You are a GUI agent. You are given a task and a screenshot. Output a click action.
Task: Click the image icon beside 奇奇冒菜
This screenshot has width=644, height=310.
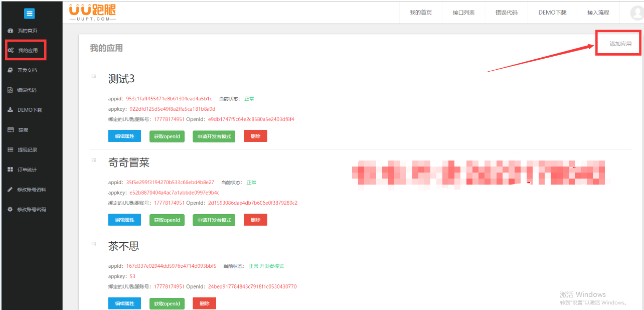pos(93,160)
